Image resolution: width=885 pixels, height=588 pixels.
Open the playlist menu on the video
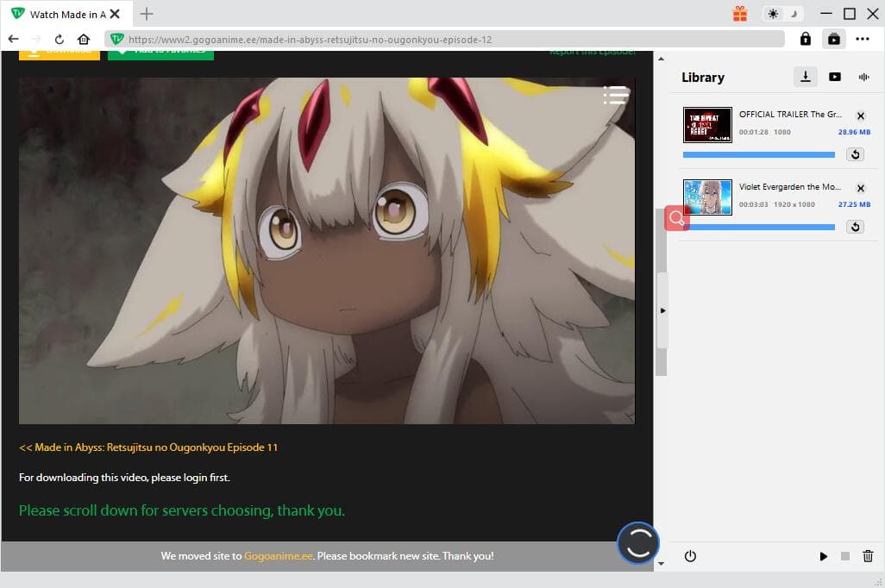coord(615,95)
